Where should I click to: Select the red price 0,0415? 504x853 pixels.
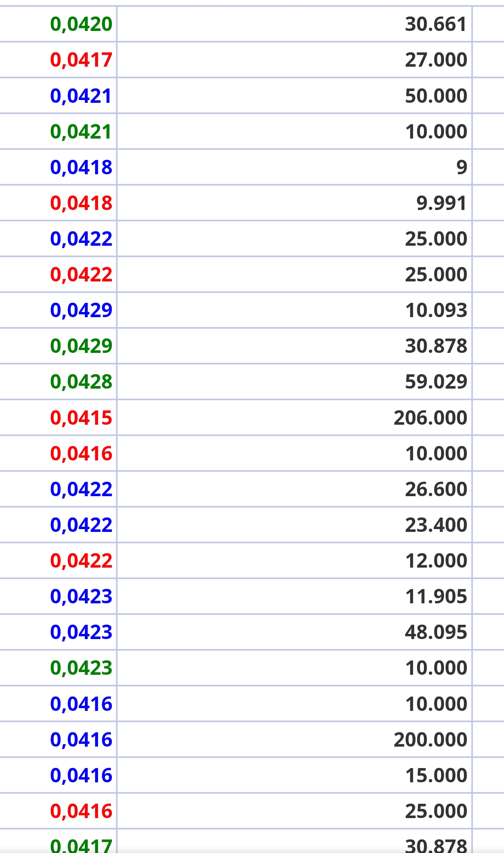pos(81,418)
